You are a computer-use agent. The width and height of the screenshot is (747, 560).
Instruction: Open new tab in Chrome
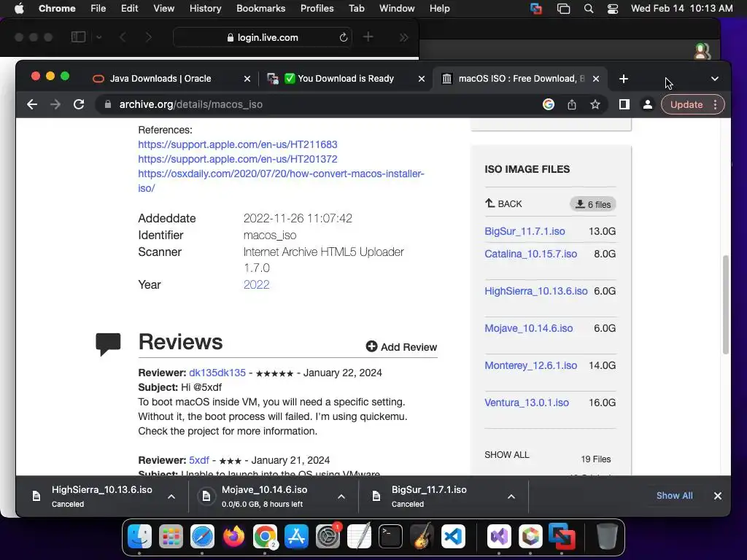624,79
